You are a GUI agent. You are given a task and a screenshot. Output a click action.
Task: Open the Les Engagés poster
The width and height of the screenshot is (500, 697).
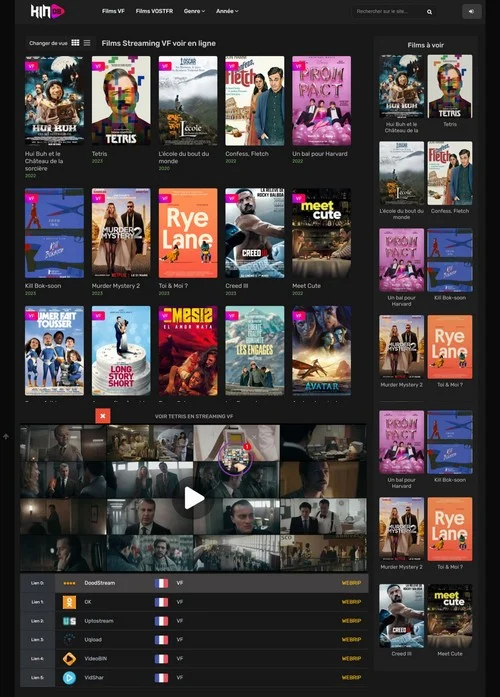[255, 351]
